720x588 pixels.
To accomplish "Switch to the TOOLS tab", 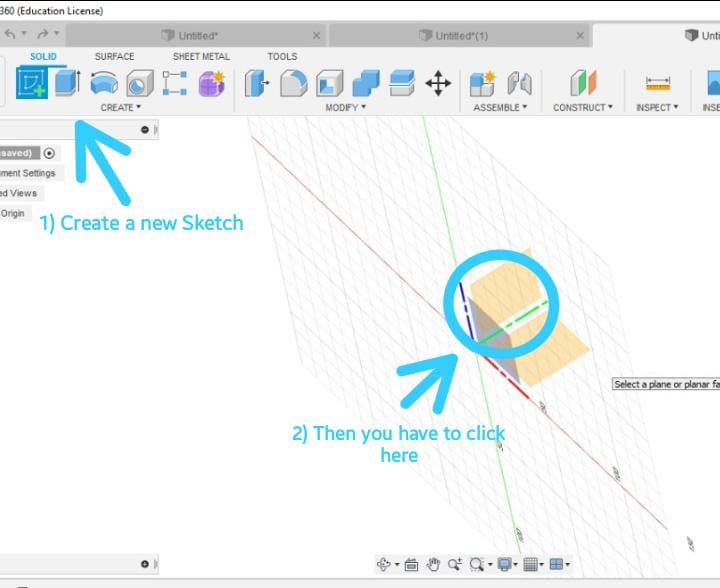I will click(282, 56).
